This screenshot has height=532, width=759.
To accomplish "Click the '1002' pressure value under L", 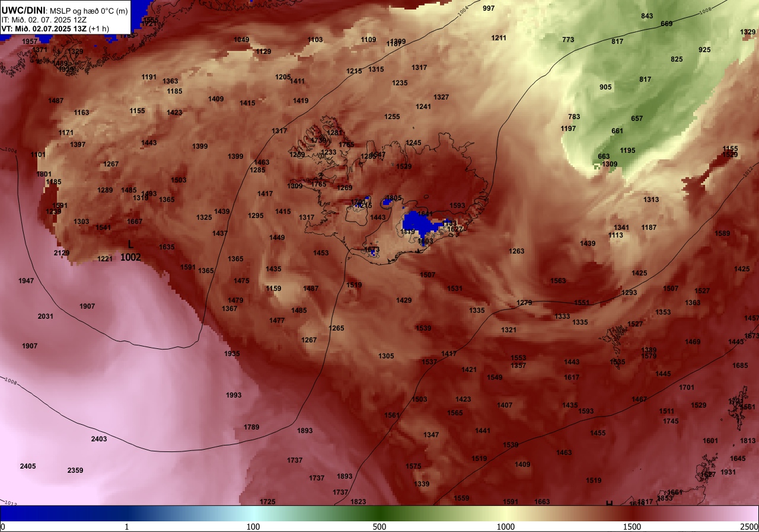I will click(131, 257).
